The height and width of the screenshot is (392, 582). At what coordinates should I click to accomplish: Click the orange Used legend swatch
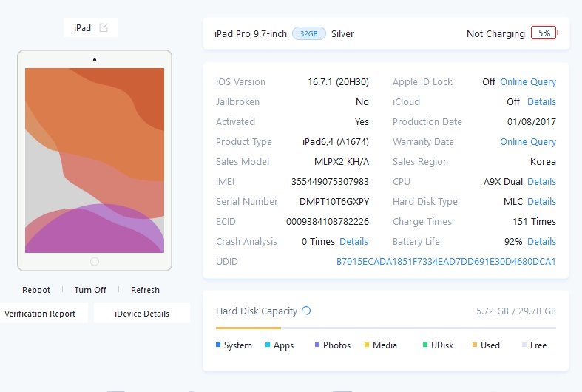click(474, 345)
